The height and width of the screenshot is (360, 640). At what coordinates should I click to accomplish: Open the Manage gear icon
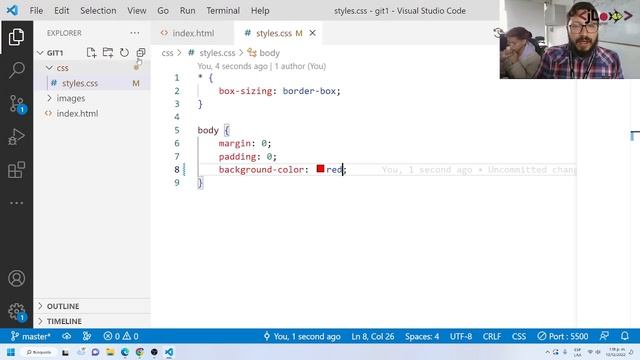click(x=17, y=312)
